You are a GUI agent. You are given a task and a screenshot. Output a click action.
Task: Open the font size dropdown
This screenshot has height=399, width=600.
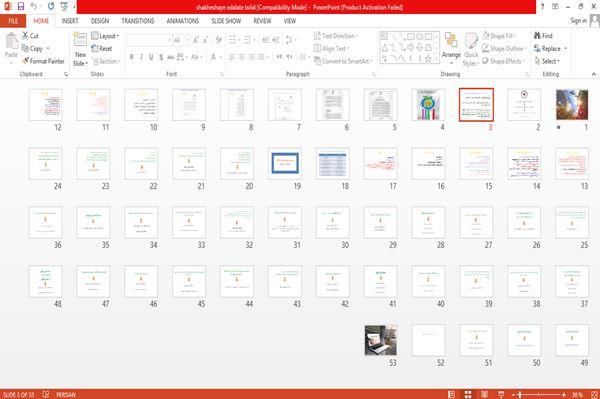point(187,40)
